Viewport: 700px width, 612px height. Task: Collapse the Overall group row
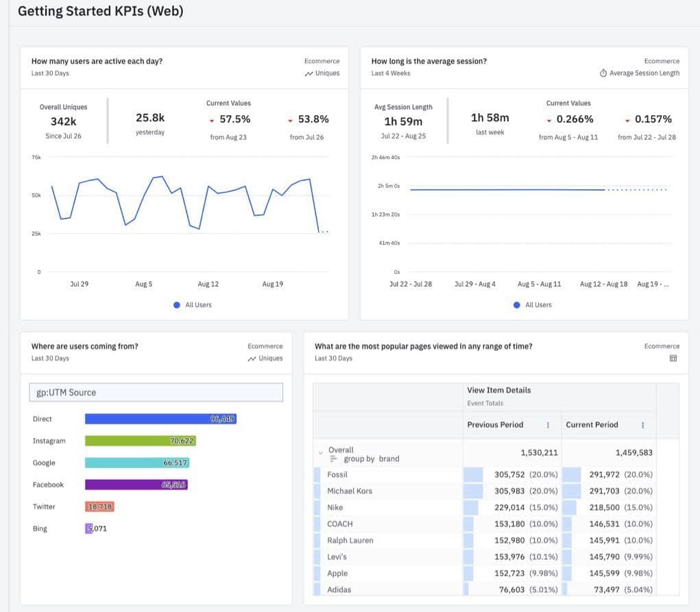(319, 452)
